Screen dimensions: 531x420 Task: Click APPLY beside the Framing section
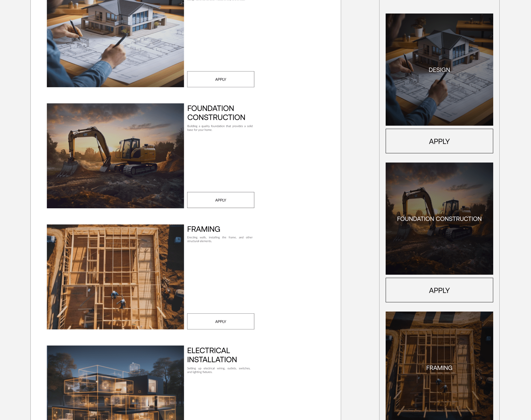pos(220,321)
